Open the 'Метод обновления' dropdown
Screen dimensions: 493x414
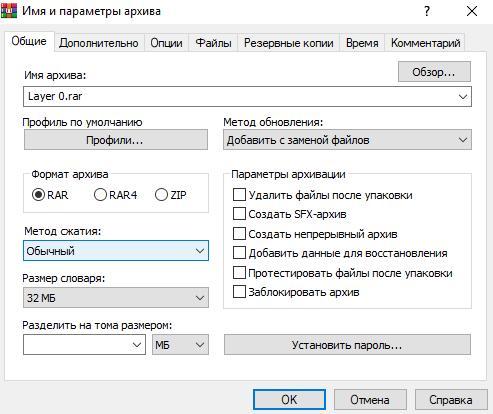tap(347, 140)
